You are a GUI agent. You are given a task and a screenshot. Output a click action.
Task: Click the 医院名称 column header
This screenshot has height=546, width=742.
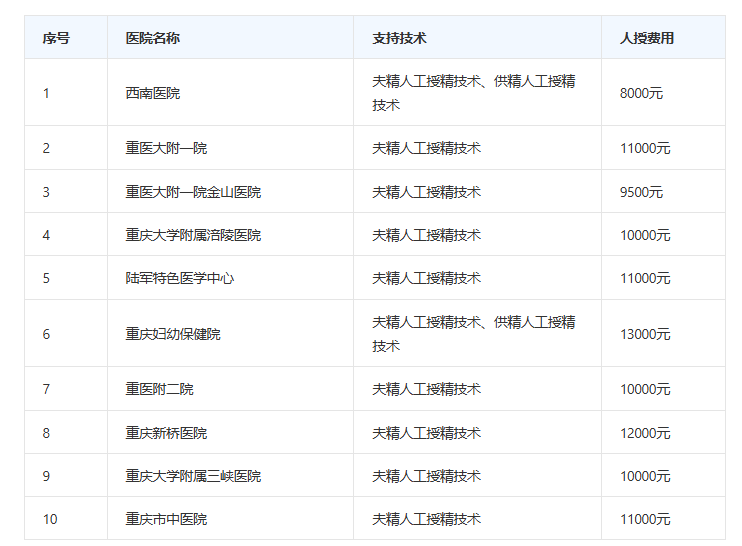pos(153,38)
